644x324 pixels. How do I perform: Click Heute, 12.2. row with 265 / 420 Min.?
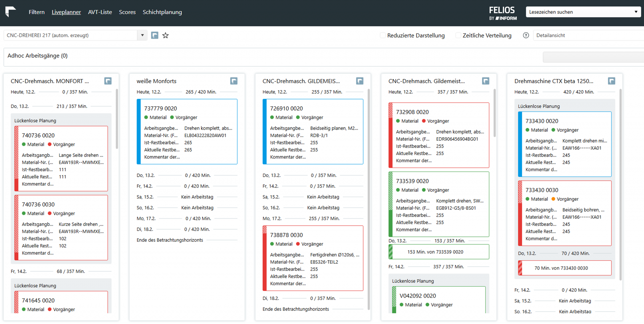[x=187, y=92]
